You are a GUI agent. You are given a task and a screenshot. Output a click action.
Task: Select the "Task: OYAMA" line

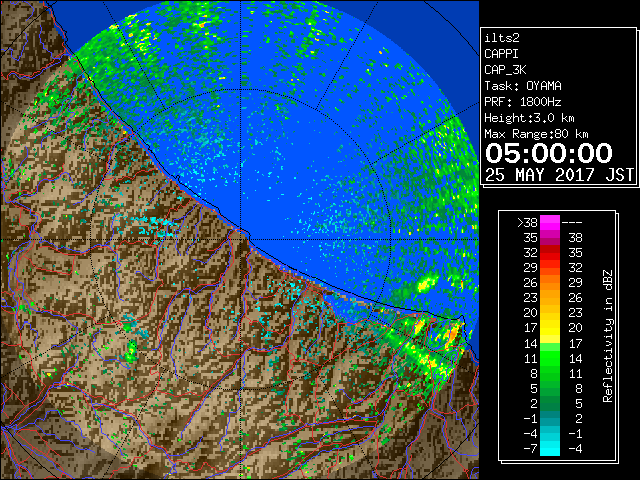tap(523, 86)
